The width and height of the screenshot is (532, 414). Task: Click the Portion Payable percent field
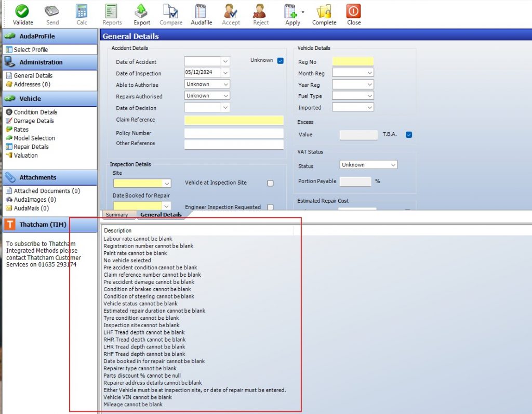(355, 182)
